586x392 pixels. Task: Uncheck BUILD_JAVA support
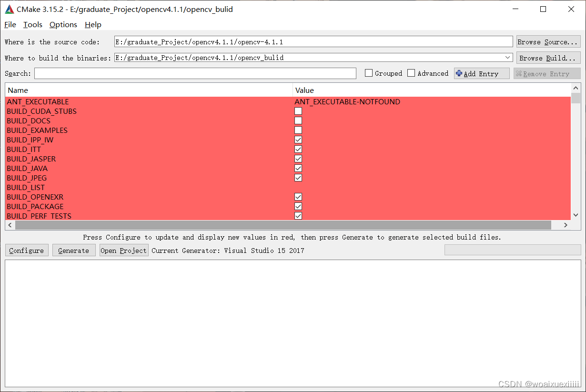pyautogui.click(x=298, y=168)
